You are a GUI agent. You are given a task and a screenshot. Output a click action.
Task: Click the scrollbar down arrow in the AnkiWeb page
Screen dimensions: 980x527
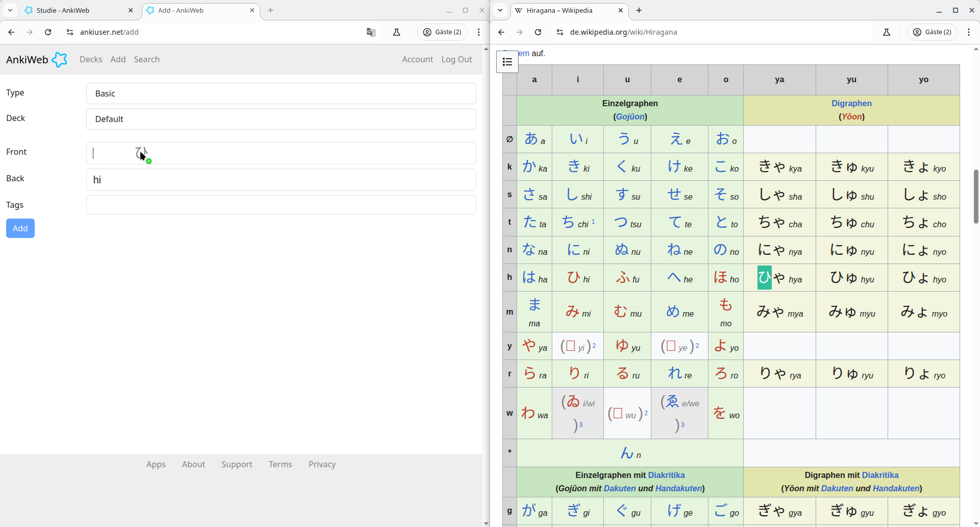(486, 523)
